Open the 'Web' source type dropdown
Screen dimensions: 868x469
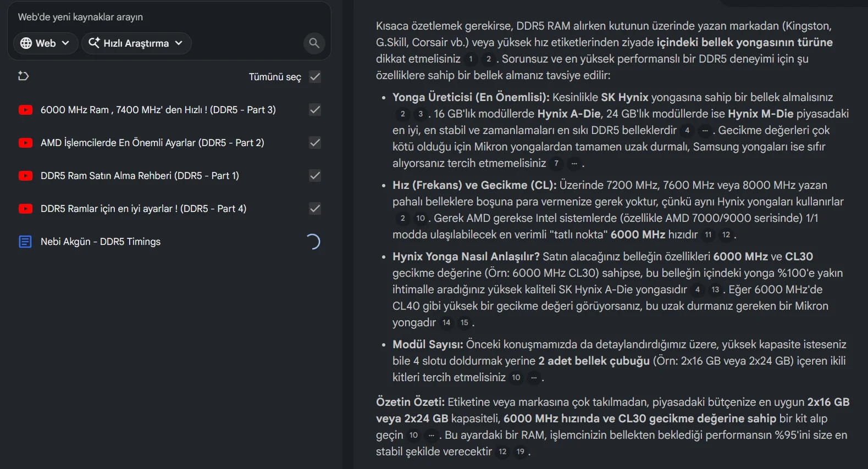pos(45,43)
